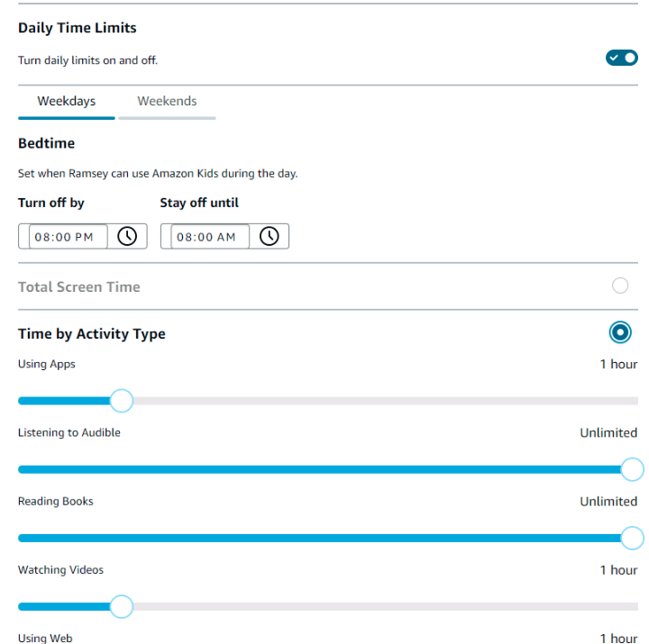The height and width of the screenshot is (644, 649).
Task: Turn off the Daily Time Limits switch
Action: click(x=621, y=58)
